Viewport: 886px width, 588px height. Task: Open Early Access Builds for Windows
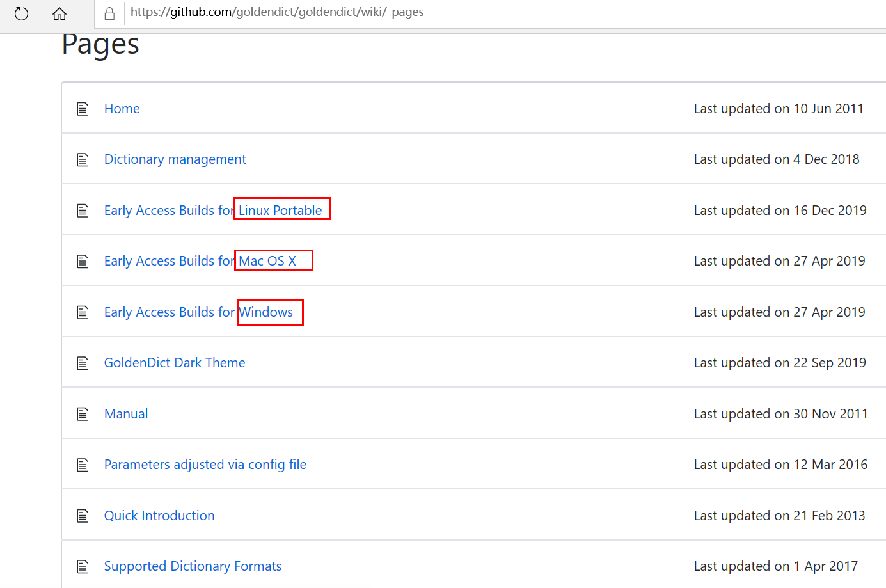[x=198, y=312]
